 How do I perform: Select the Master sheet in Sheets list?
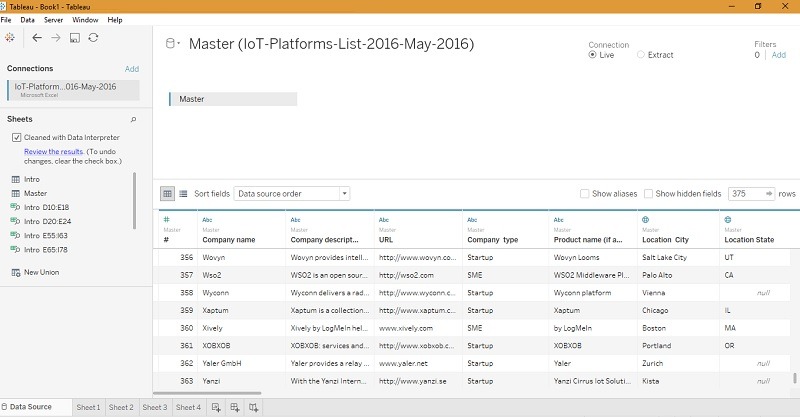tap(35, 193)
